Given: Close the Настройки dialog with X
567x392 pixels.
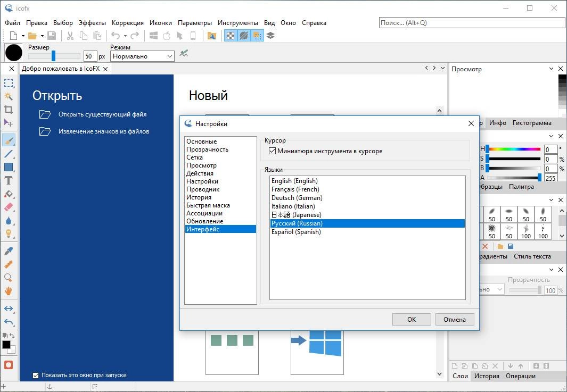Looking at the screenshot, I should pos(471,123).
